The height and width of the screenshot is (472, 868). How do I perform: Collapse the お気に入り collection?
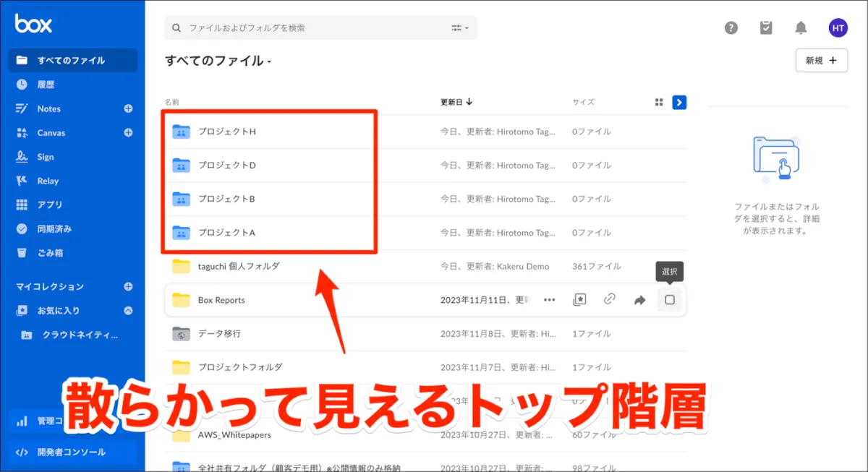coord(128,311)
